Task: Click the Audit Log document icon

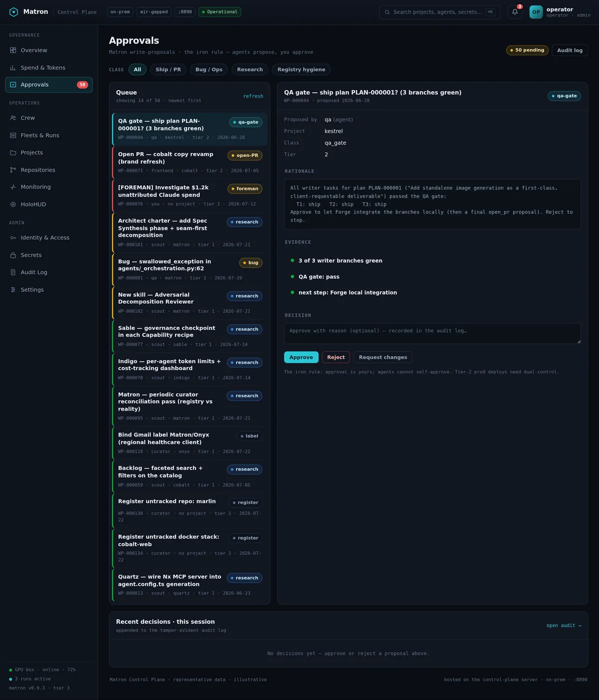Action: pos(13,272)
